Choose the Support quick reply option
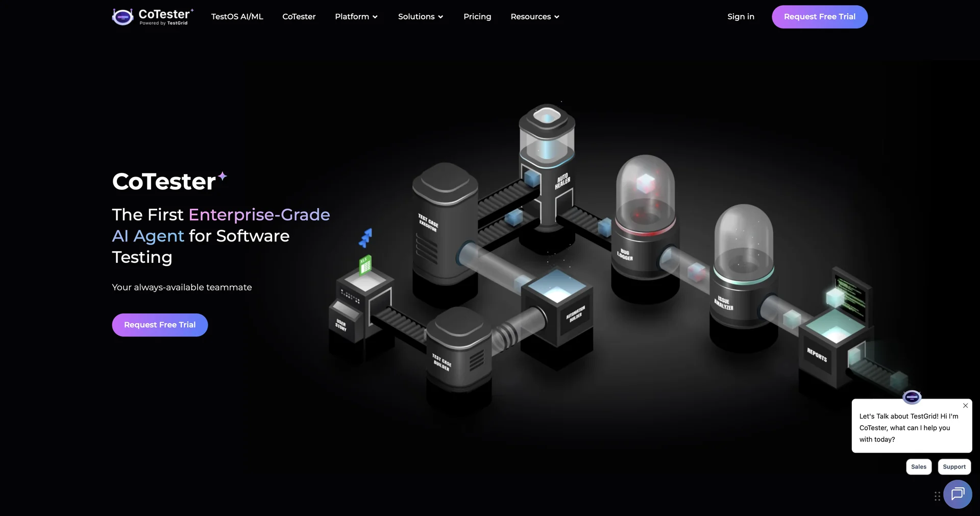This screenshot has width=980, height=516. [954, 466]
